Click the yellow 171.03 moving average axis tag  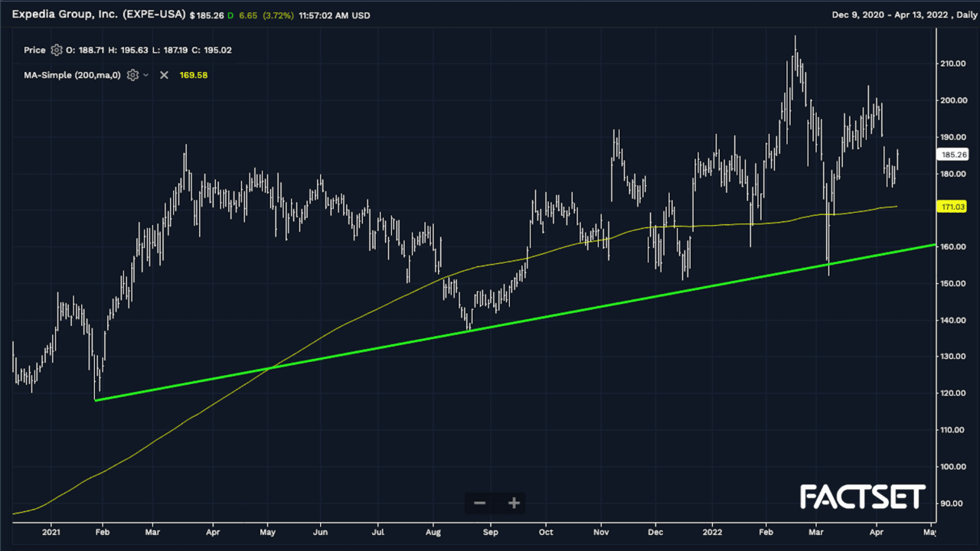coord(953,207)
